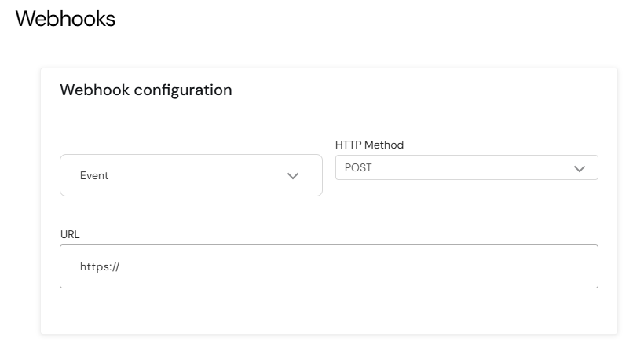Click the right end of URL field
The image size is (644, 356).
pyautogui.click(x=581, y=266)
